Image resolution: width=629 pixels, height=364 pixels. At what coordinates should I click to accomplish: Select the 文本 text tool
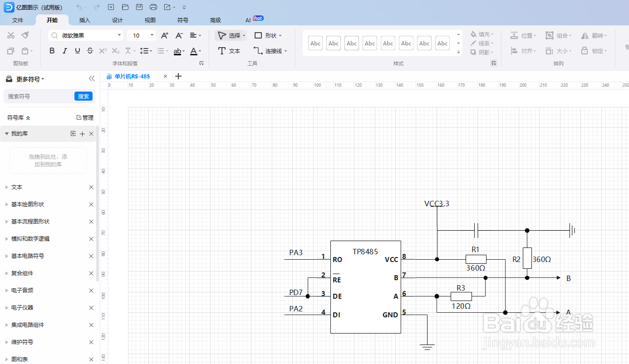(229, 51)
